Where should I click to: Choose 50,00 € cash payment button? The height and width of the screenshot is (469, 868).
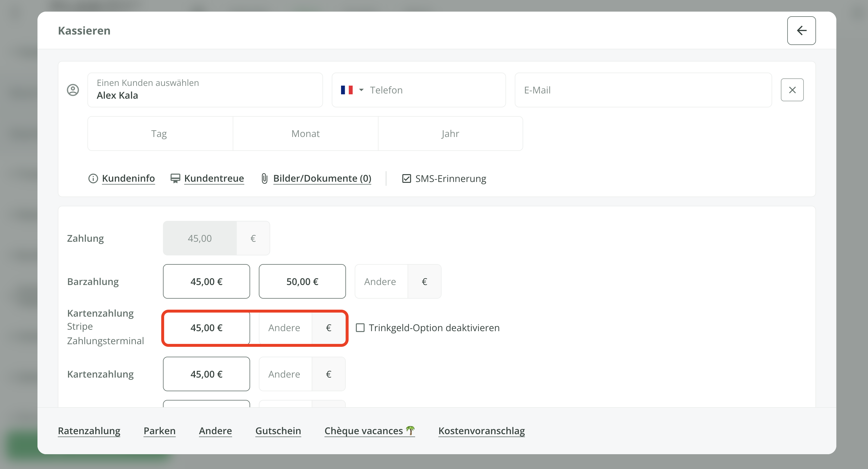click(302, 282)
